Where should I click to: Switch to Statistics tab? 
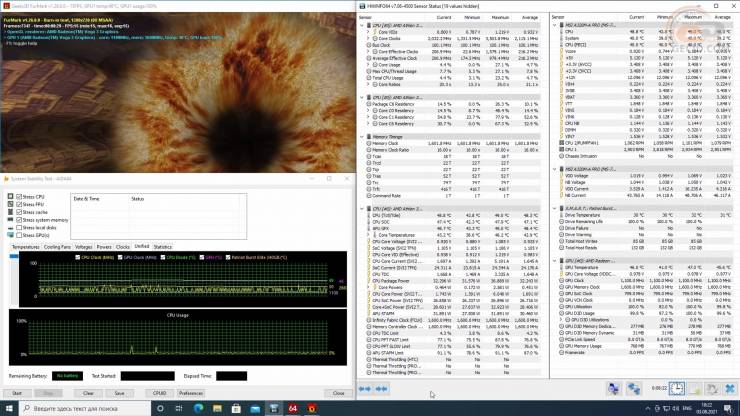(x=162, y=247)
